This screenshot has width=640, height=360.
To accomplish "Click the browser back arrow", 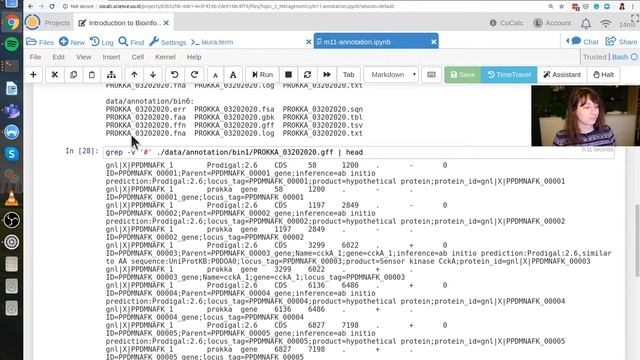I will 31,6.
